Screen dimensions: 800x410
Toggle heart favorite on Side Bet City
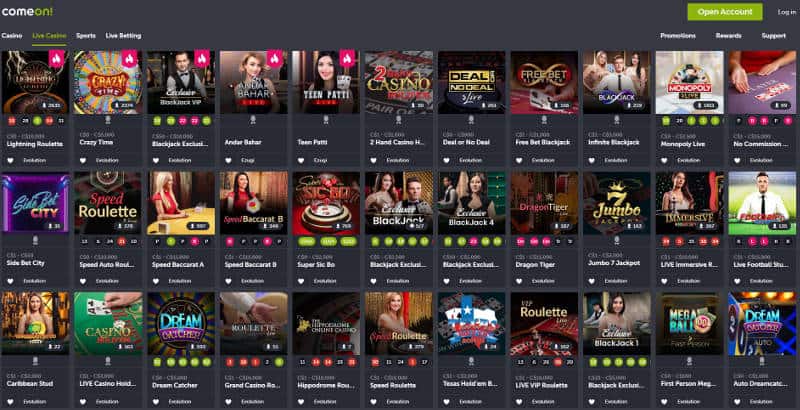11,281
